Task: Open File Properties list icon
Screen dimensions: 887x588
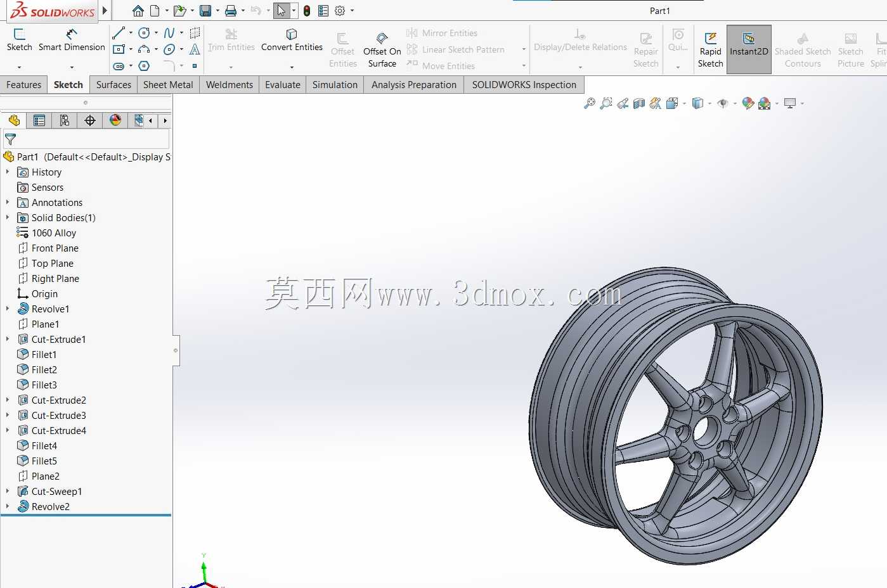Action: (323, 11)
